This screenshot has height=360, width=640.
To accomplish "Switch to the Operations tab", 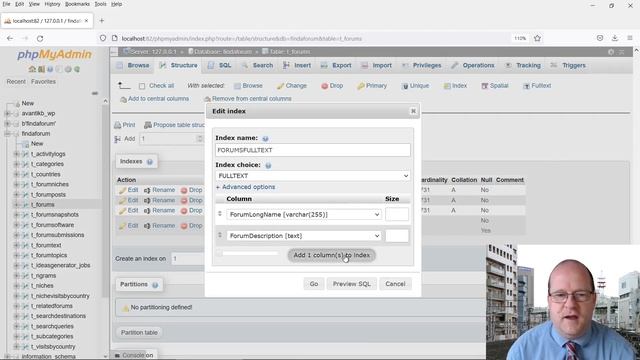I will point(473,65).
